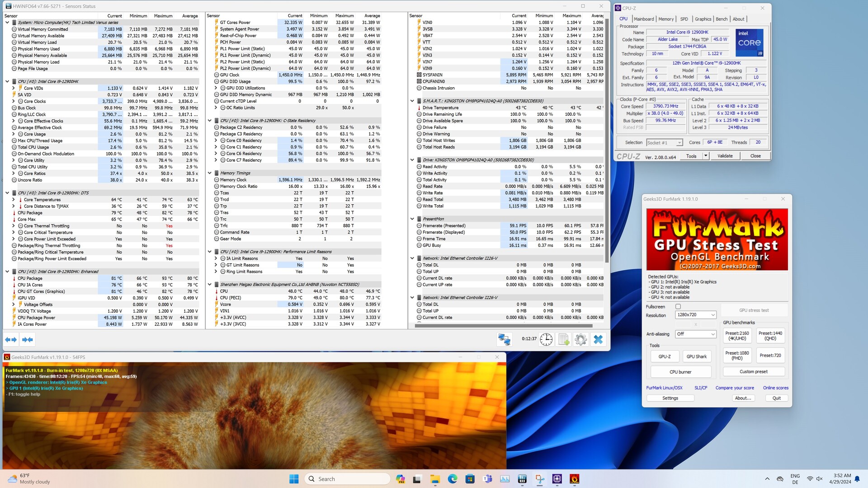Viewport: 868px width, 488px height.
Task: Click the Validate button in CPU-Z
Action: point(725,156)
